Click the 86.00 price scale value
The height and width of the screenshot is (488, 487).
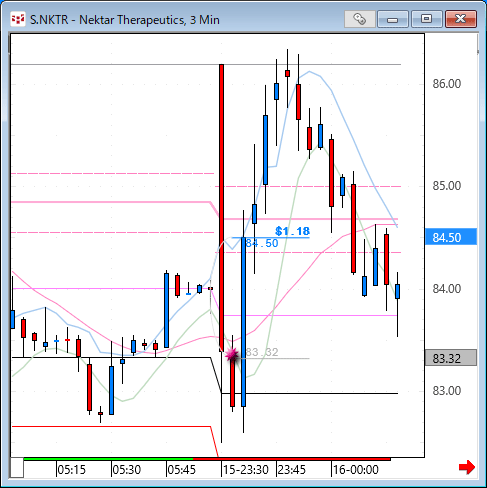(447, 84)
